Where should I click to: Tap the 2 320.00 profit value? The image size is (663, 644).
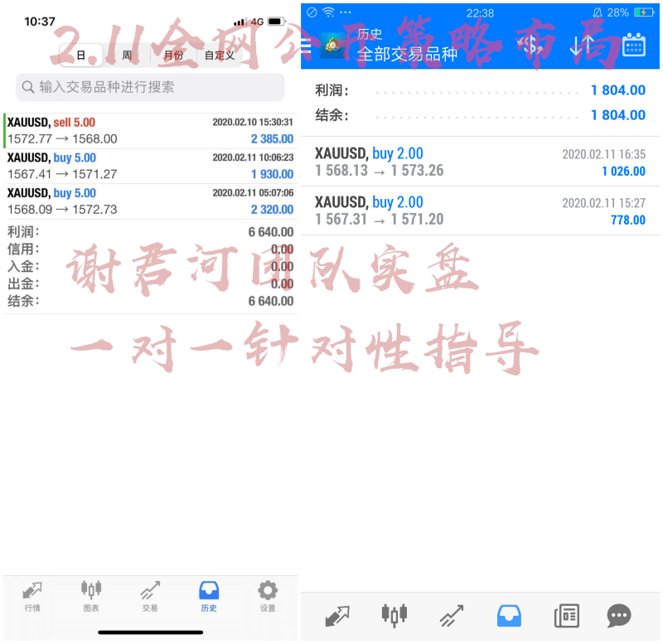[x=272, y=210]
